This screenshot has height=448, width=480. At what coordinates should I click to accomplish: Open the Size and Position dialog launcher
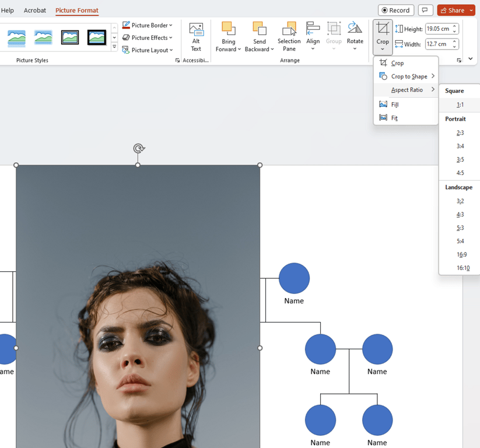tap(459, 60)
